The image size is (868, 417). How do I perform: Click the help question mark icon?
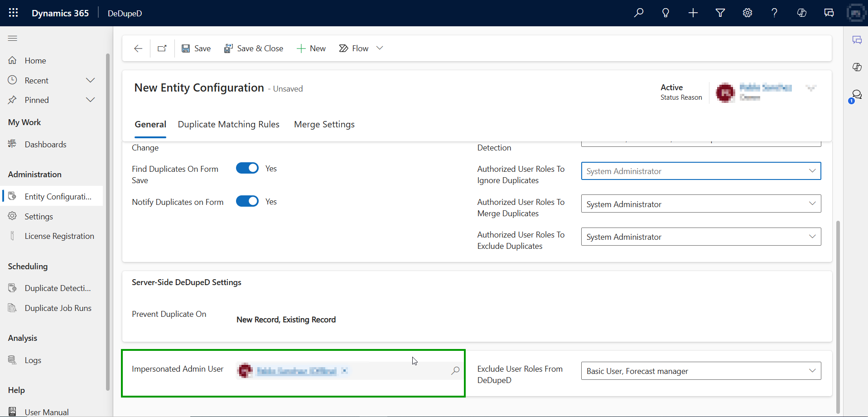click(x=774, y=13)
